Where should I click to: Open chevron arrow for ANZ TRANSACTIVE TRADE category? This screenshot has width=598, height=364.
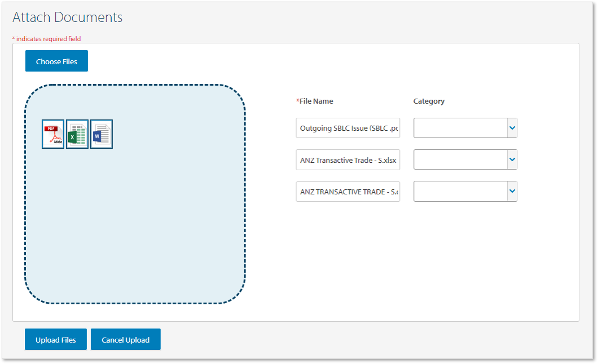pyautogui.click(x=512, y=191)
